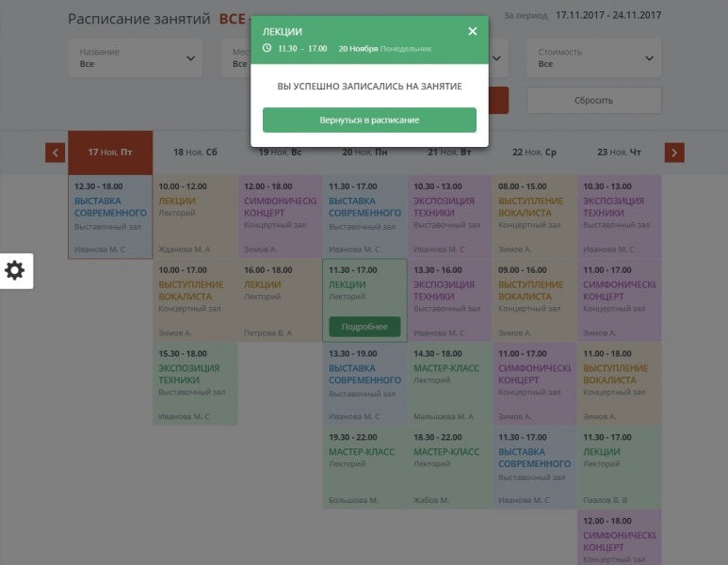Select the 18 Ноя, Сб day tab
Screen dimensions: 728x565
195,153
